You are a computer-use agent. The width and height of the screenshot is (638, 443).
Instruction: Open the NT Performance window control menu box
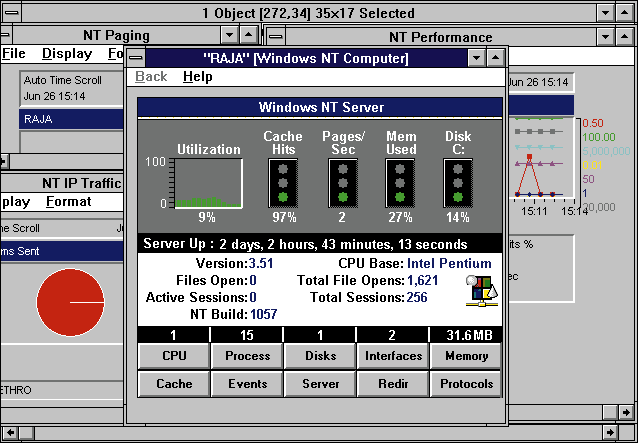point(275,37)
